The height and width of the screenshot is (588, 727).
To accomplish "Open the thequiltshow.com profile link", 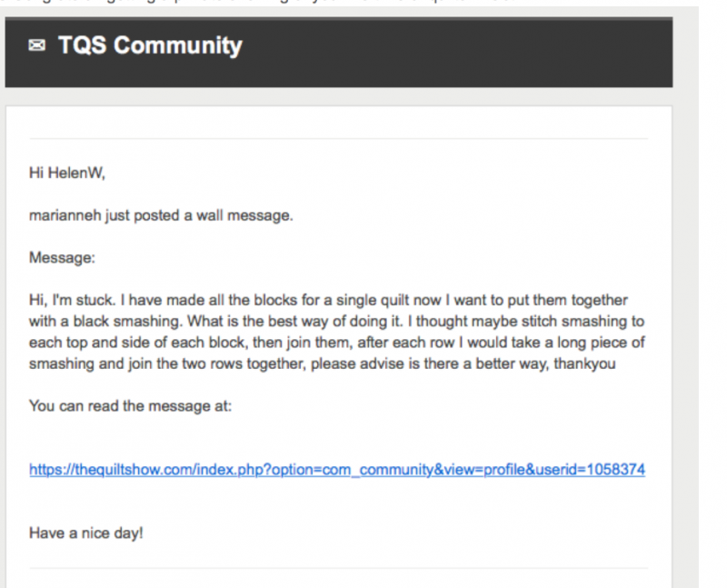I will tap(336, 470).
